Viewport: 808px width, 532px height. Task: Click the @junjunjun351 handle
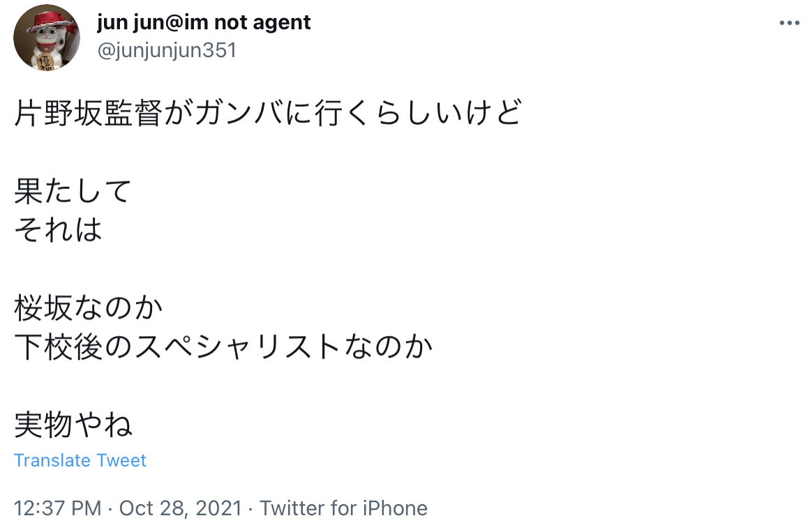pyautogui.click(x=167, y=51)
